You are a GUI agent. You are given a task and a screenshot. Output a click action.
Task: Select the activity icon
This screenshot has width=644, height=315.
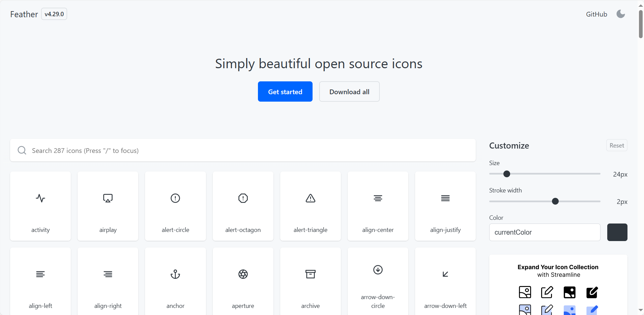pos(40,206)
